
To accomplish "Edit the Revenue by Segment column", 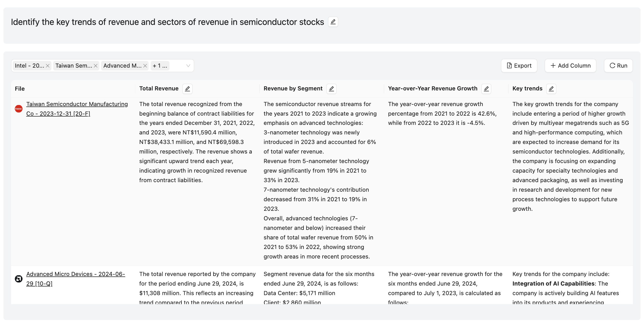I will click(331, 89).
